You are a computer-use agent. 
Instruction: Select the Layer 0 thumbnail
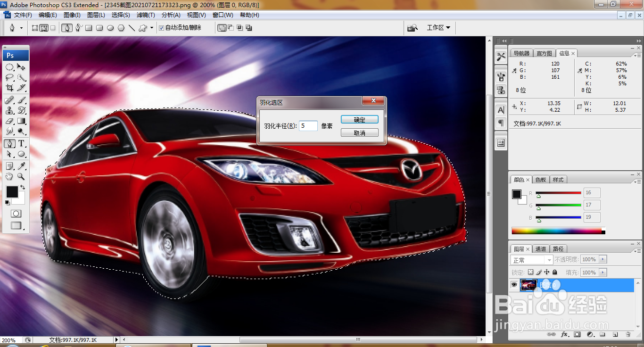[x=528, y=285]
